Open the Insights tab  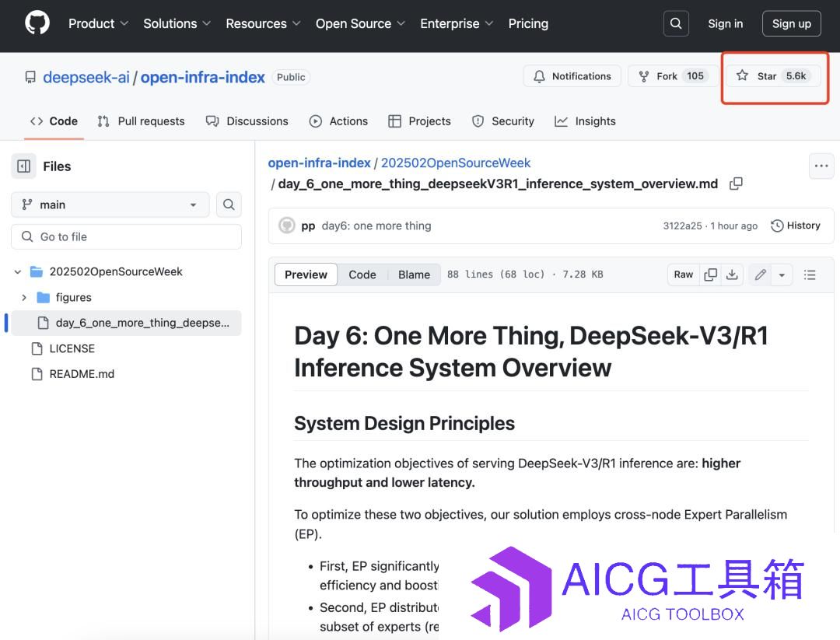coord(585,121)
